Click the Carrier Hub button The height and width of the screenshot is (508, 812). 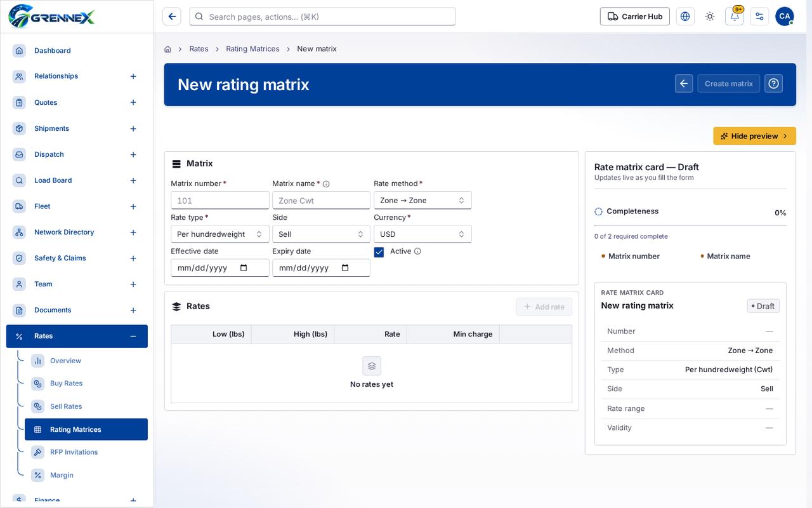click(634, 17)
